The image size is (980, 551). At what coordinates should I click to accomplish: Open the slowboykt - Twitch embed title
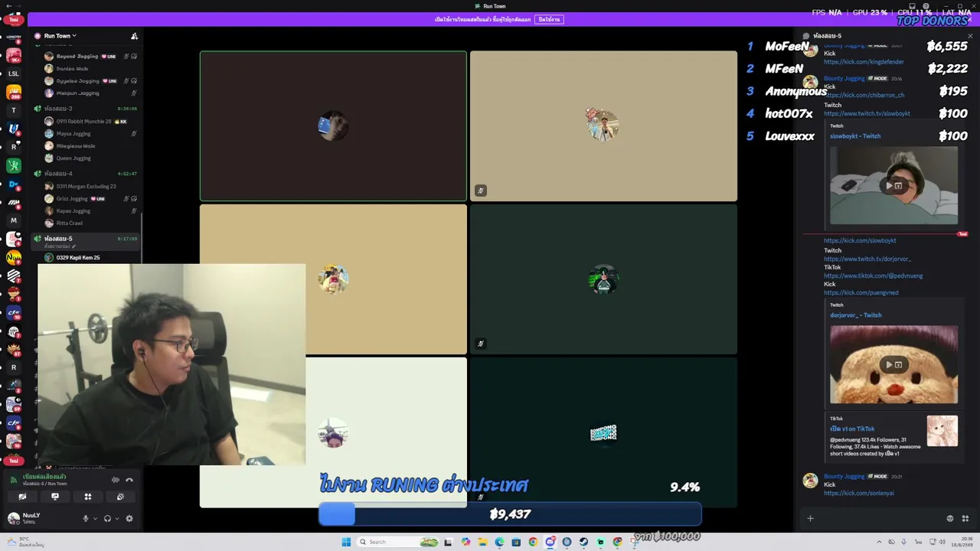click(855, 136)
